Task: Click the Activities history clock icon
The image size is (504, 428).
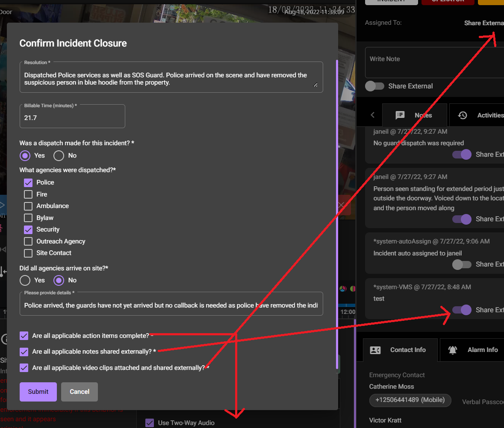Action: pos(463,115)
